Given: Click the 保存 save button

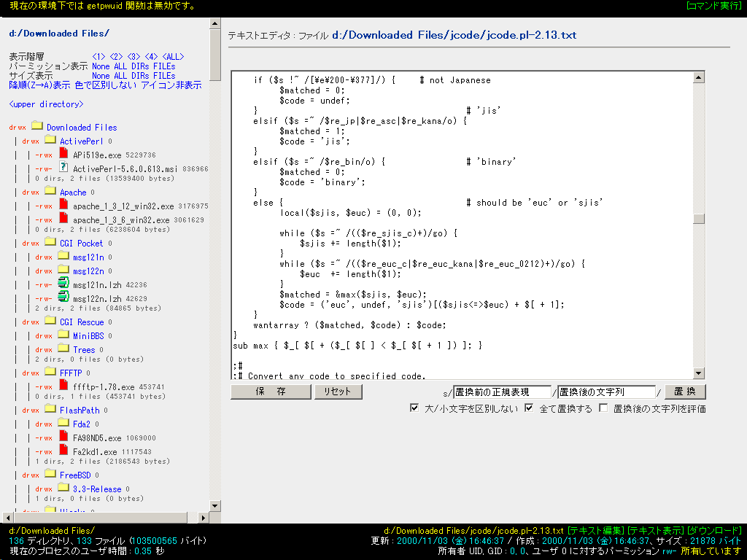Looking at the screenshot, I should (x=271, y=392).
